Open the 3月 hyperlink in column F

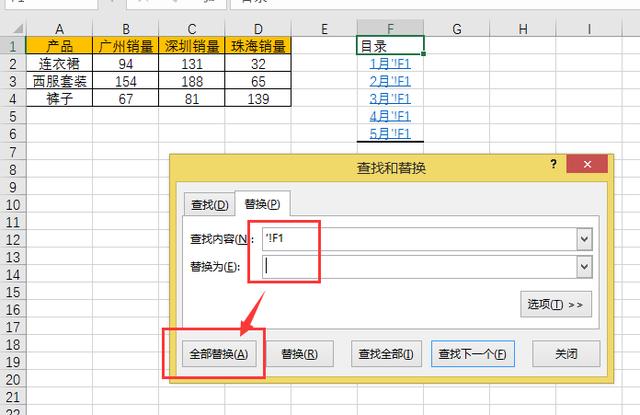[390, 99]
